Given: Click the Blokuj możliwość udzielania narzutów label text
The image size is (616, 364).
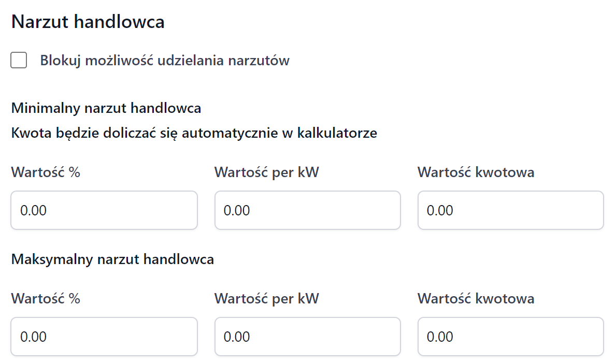Looking at the screenshot, I should 165,61.
